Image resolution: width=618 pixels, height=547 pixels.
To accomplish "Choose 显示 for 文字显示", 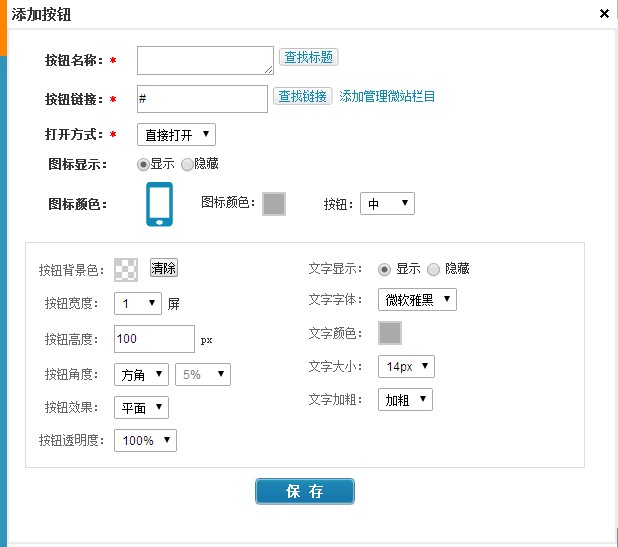I will pos(384,269).
